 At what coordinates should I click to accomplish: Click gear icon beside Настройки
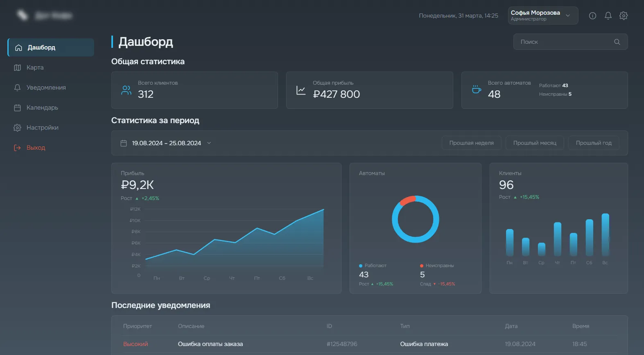tap(17, 128)
